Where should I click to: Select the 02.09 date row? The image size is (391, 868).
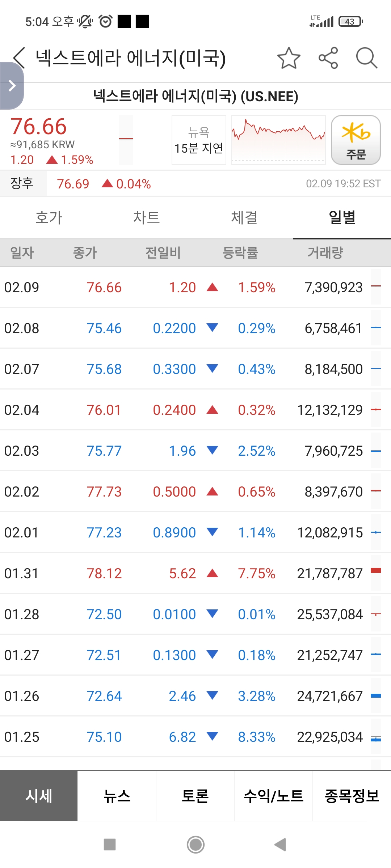click(x=195, y=287)
